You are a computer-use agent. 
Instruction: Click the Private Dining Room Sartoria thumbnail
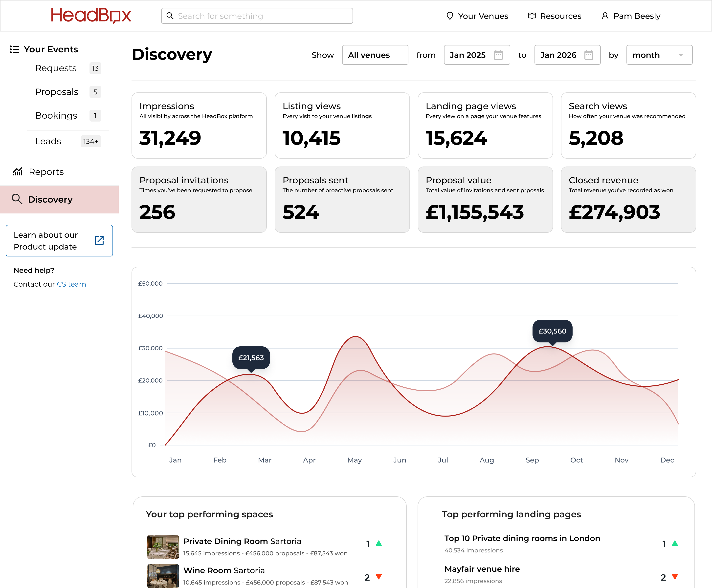(163, 547)
